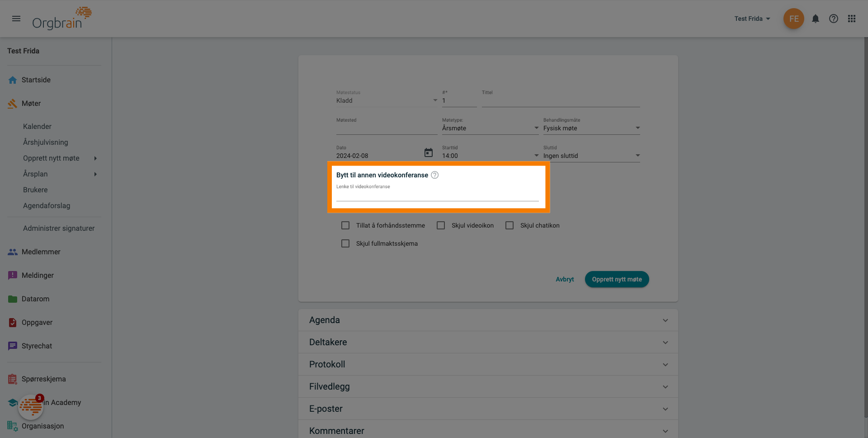Click the Lenke til videokonferanse field
Screen dimensions: 868x438
click(x=437, y=196)
